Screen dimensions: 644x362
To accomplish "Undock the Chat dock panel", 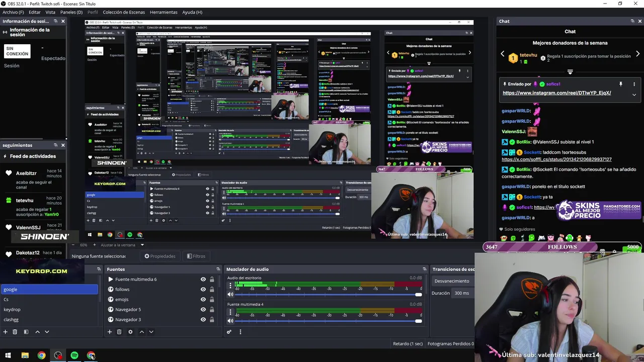I will (632, 21).
